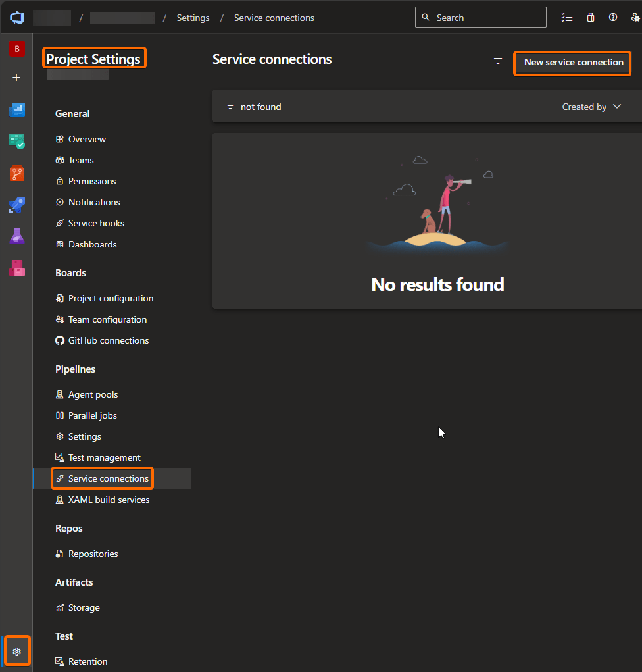Click Settings breadcrumb link
This screenshot has height=672, width=642.
click(193, 18)
